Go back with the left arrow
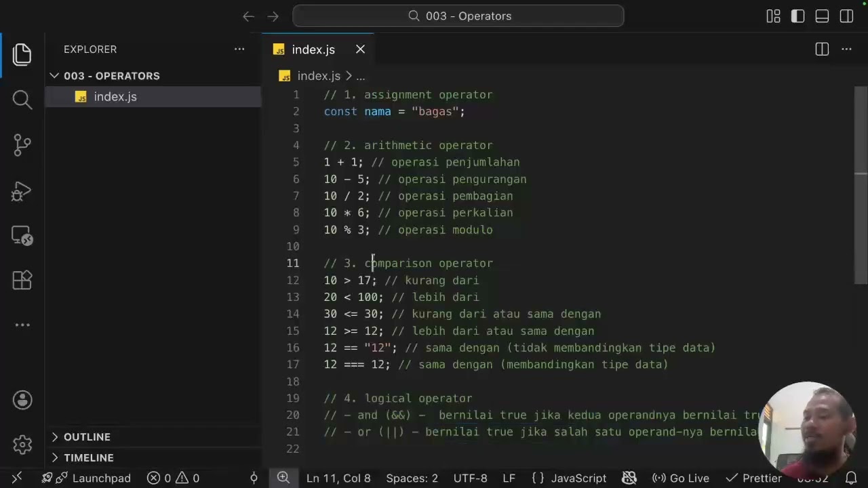Image resolution: width=868 pixels, height=488 pixels. [248, 16]
